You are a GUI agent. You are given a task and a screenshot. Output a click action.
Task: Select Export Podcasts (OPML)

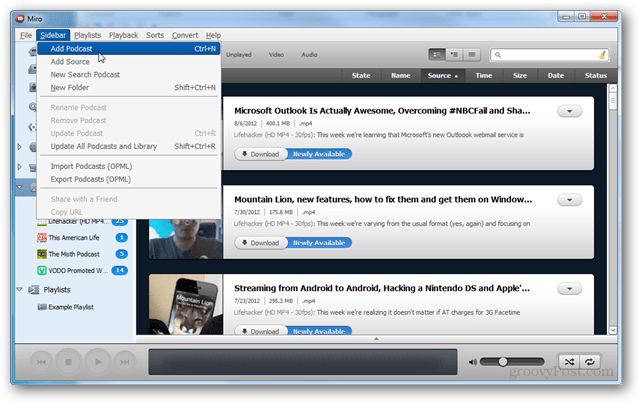(x=129, y=179)
